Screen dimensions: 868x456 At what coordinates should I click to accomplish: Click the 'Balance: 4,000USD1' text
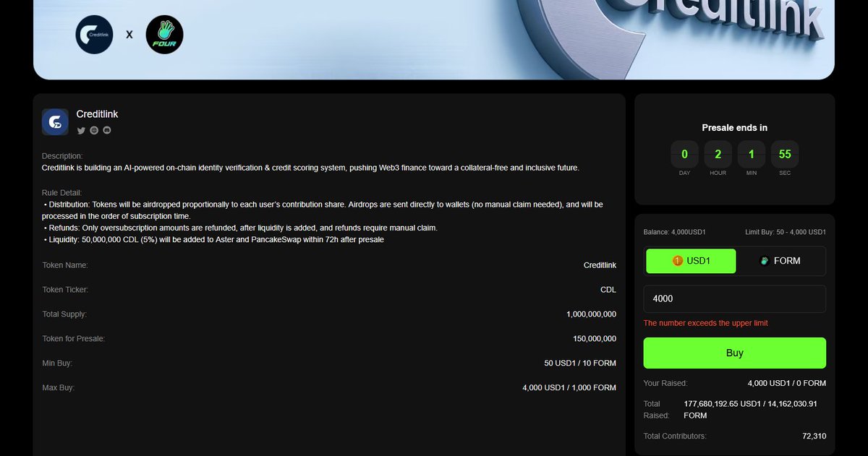pos(675,232)
